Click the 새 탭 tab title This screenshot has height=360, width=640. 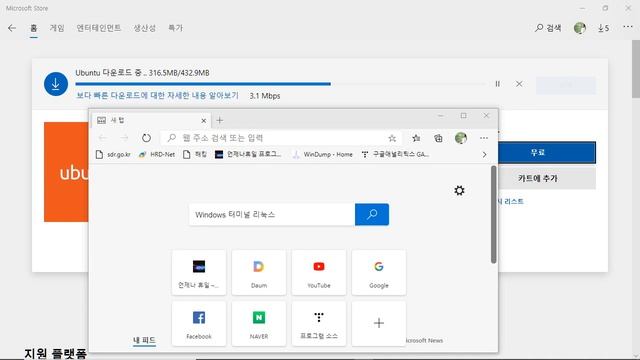(118, 120)
